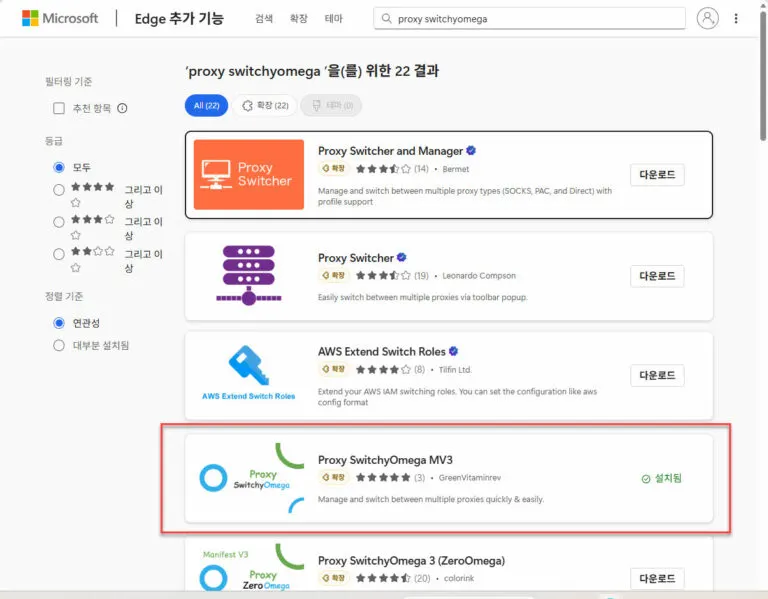The height and width of the screenshot is (599, 768).
Task: Click verified badge beside Proxy Switcher and Manager
Action: tap(471, 150)
